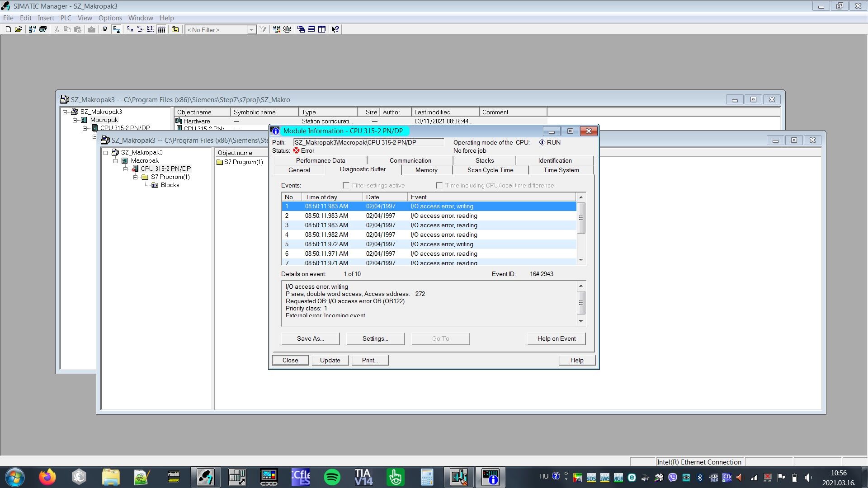This screenshot has height=488, width=868.
Task: Click the Simulation On/Off toolbar icon
Action: (x=287, y=29)
